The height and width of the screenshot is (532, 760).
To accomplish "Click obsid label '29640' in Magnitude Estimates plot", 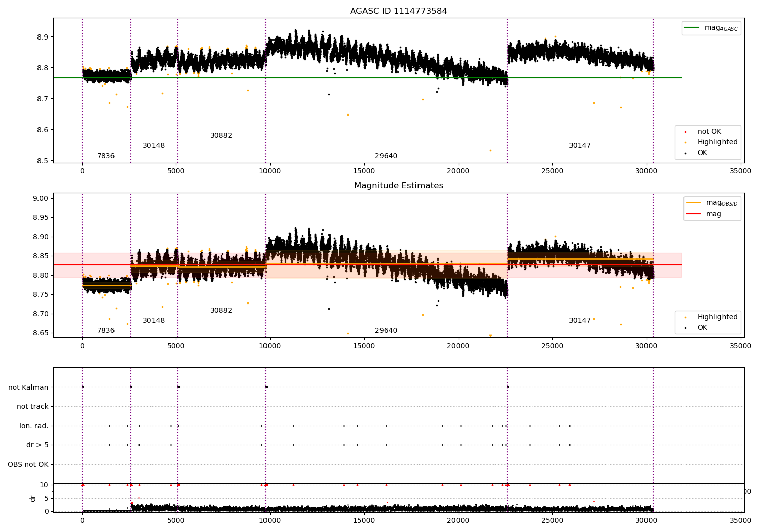I will coord(386,331).
